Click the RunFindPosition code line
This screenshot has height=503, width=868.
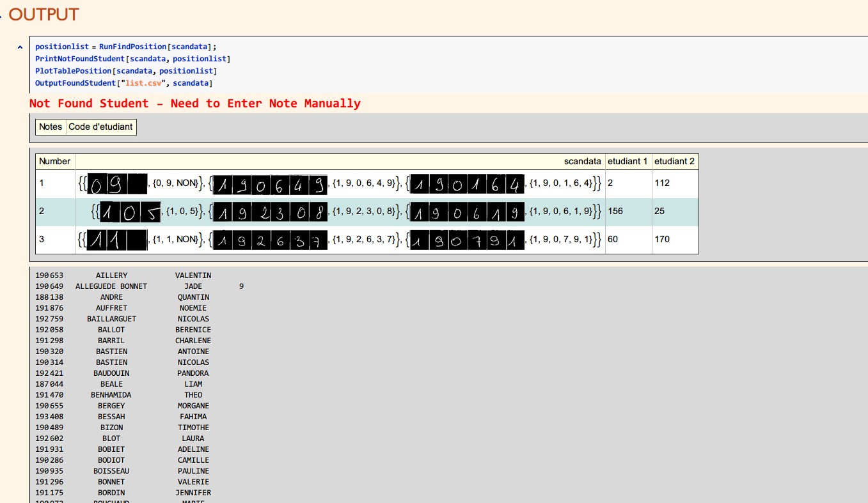coord(126,47)
